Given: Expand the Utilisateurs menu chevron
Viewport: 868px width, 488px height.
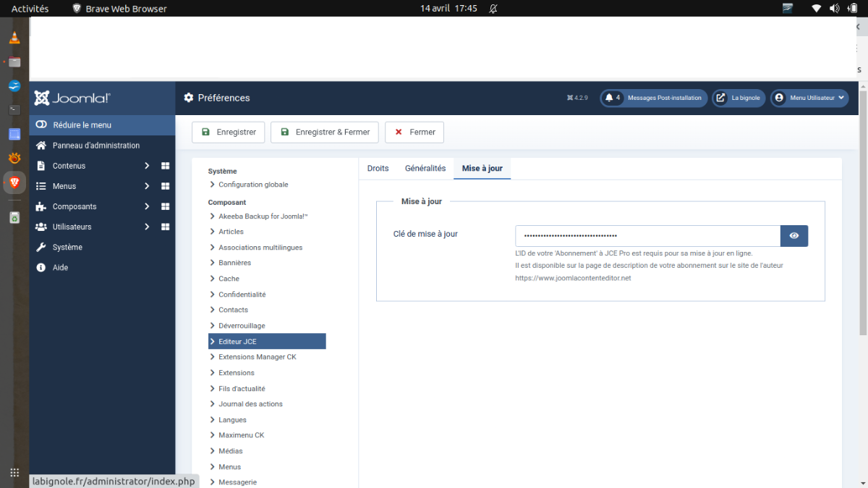Looking at the screenshot, I should coord(147,227).
